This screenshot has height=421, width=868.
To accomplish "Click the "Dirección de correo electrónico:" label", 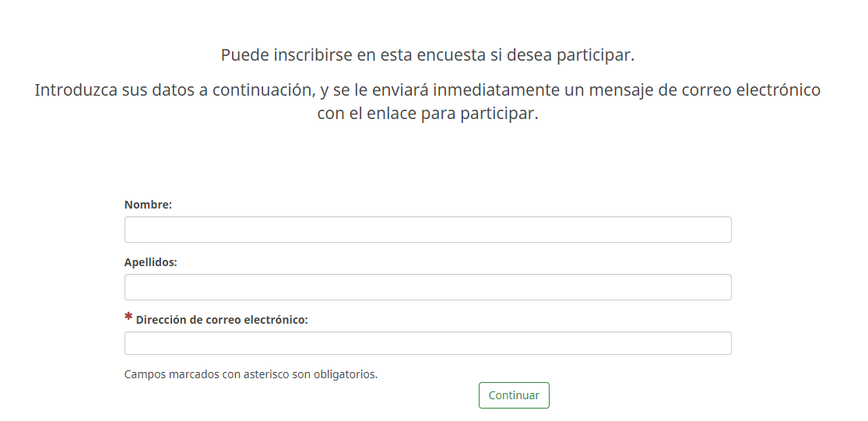I will [x=222, y=320].
